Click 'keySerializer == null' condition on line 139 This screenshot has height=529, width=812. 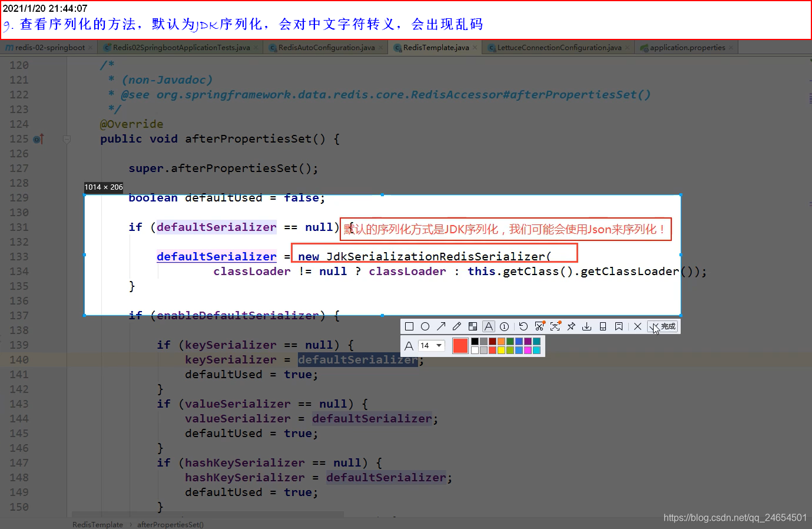click(258, 345)
